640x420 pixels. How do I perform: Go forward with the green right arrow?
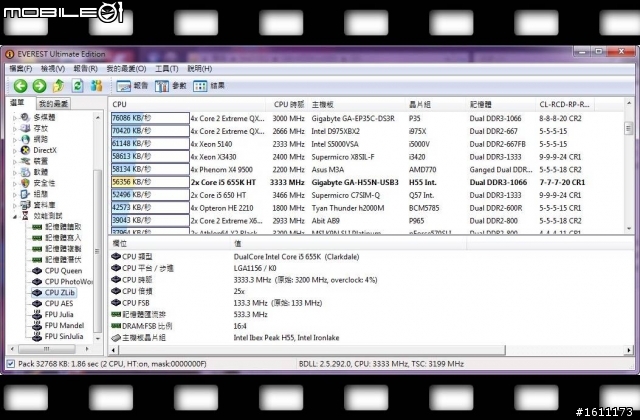(40, 86)
